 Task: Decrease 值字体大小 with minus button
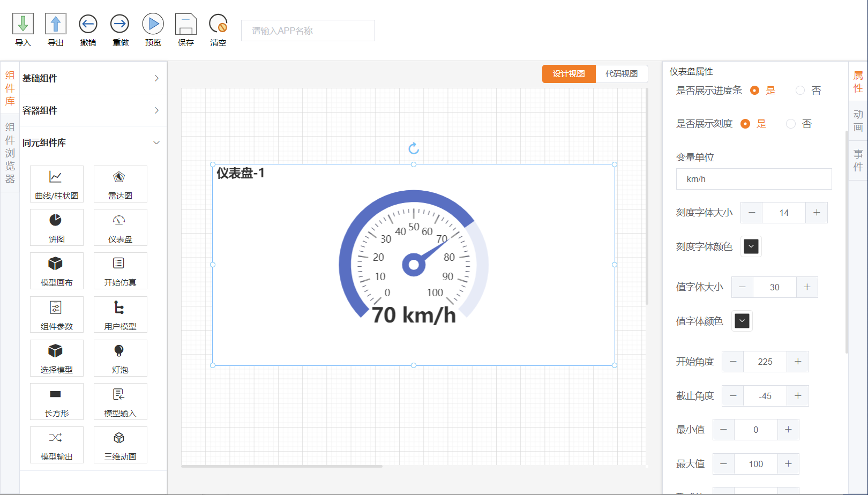743,287
